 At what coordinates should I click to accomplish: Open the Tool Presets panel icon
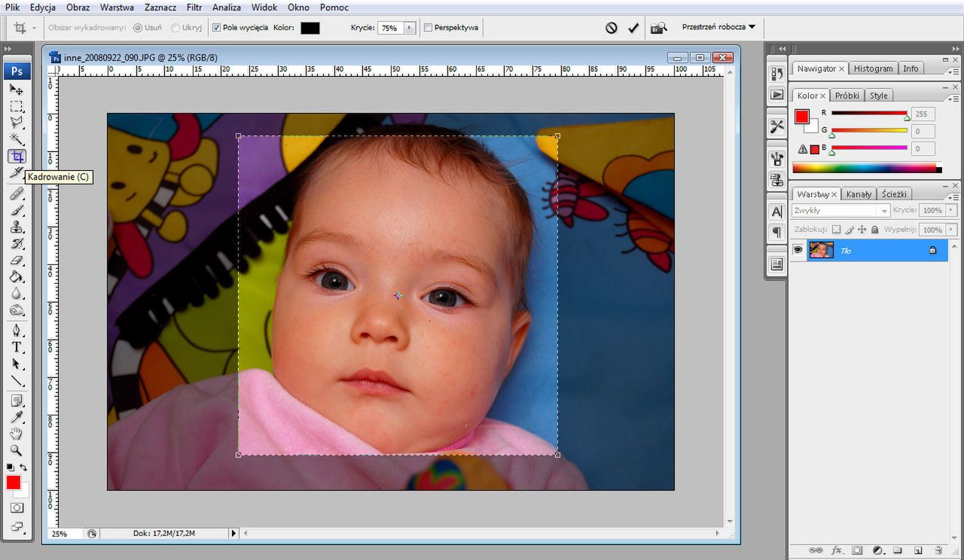tap(777, 126)
